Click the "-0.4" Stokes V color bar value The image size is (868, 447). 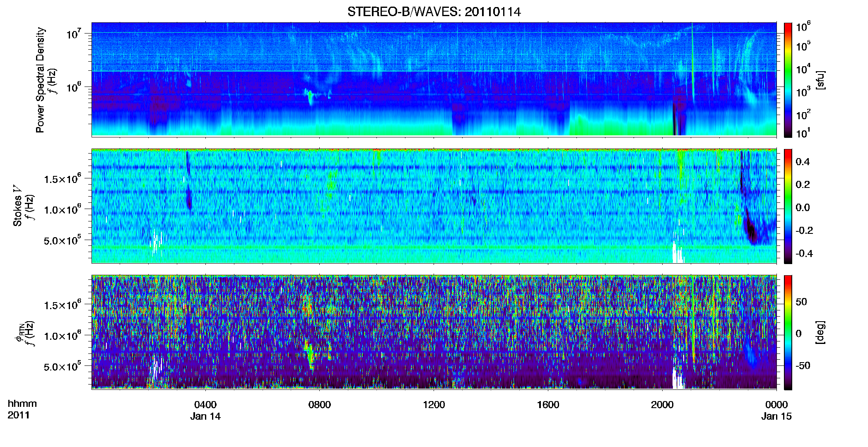click(x=804, y=253)
